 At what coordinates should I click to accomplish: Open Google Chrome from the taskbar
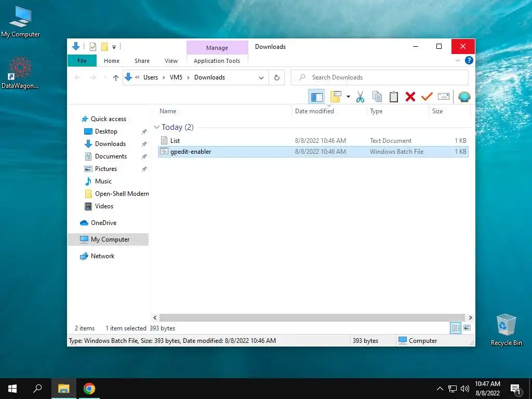(x=89, y=389)
